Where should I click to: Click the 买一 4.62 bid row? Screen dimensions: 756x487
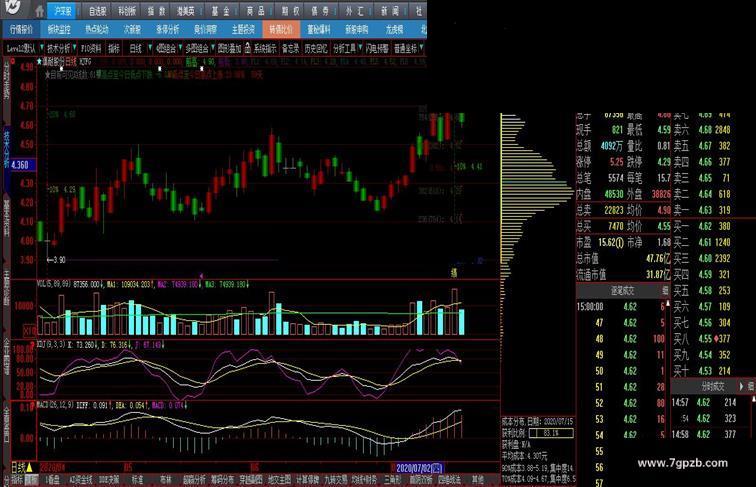click(702, 226)
